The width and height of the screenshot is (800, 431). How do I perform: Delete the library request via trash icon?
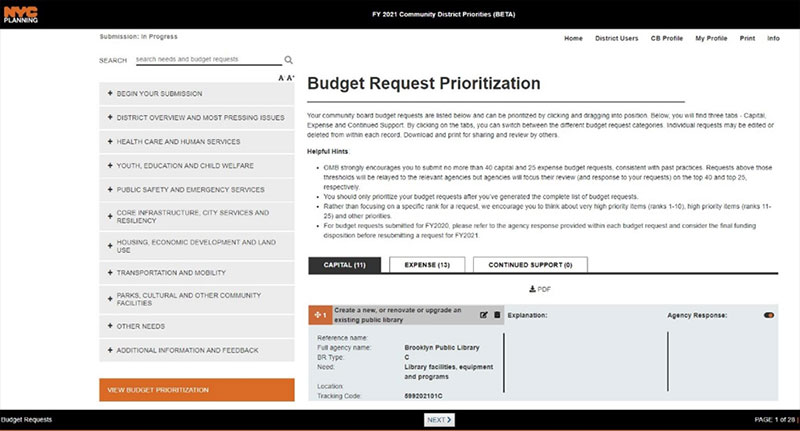(x=497, y=315)
